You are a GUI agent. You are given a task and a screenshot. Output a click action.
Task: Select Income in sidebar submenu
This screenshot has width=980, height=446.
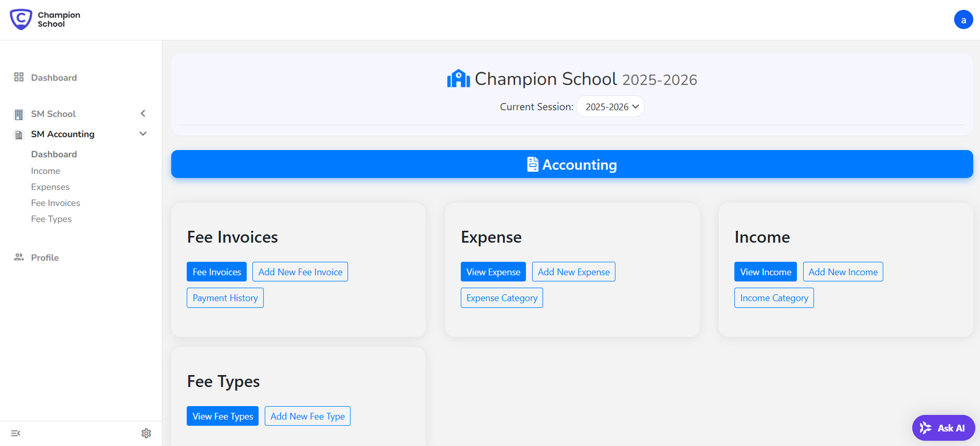tap(45, 171)
